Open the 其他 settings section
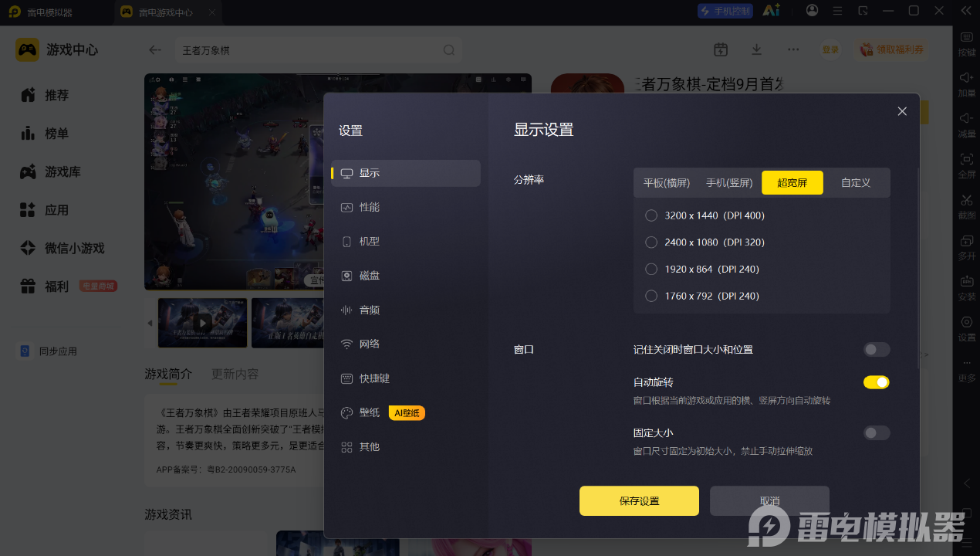The width and height of the screenshot is (980, 556). coord(406,446)
